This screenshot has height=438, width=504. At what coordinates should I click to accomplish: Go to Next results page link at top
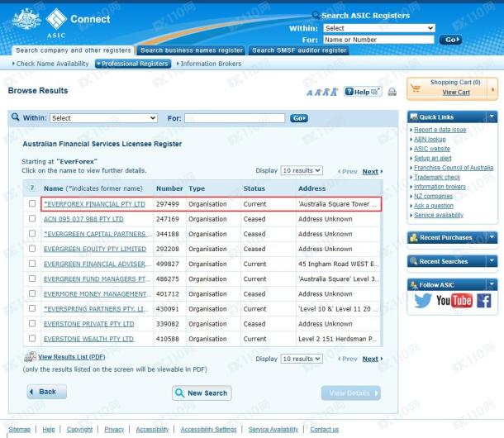pos(371,172)
